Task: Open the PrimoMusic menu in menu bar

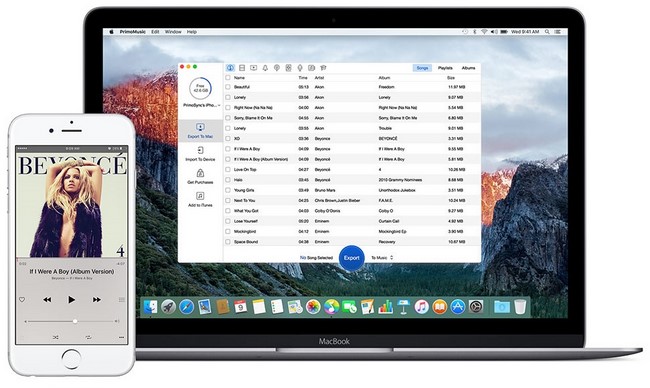Action: (x=133, y=32)
